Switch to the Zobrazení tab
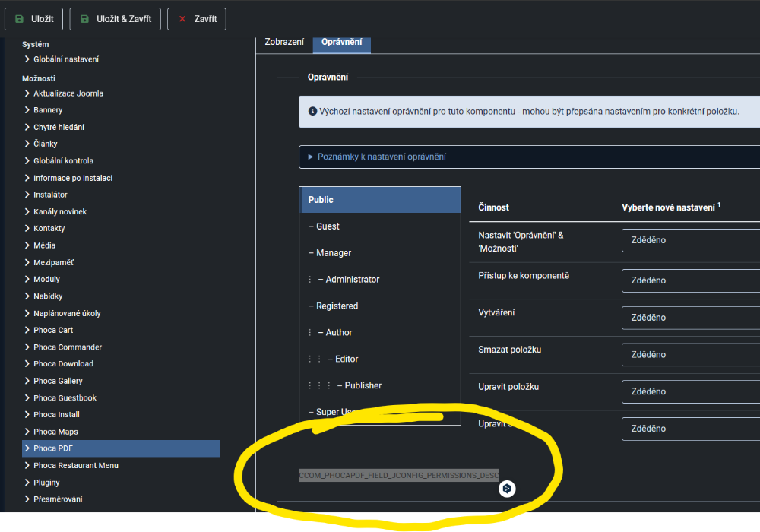Image resolution: width=760 pixels, height=532 pixels. (x=284, y=42)
